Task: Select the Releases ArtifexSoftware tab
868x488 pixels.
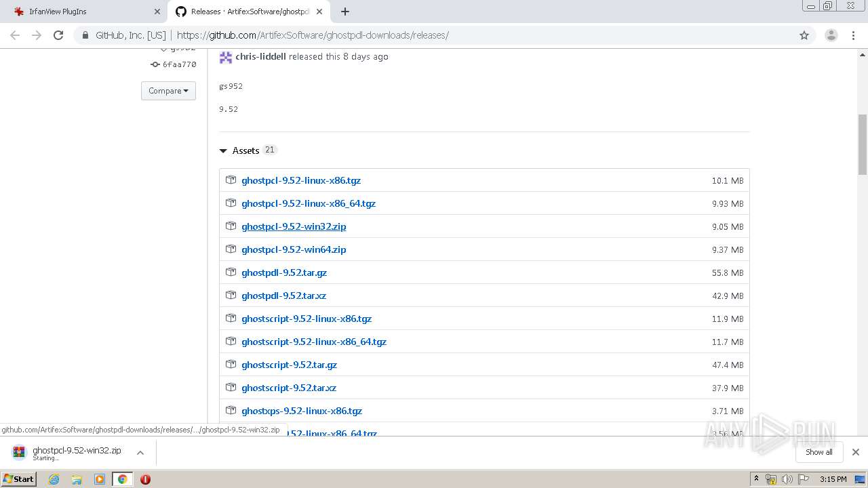Action: 248,12
